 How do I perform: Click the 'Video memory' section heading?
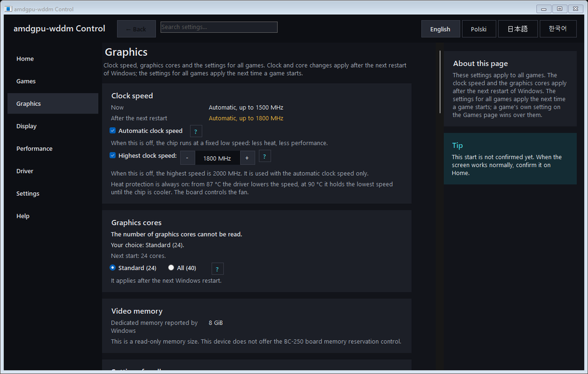[137, 311]
